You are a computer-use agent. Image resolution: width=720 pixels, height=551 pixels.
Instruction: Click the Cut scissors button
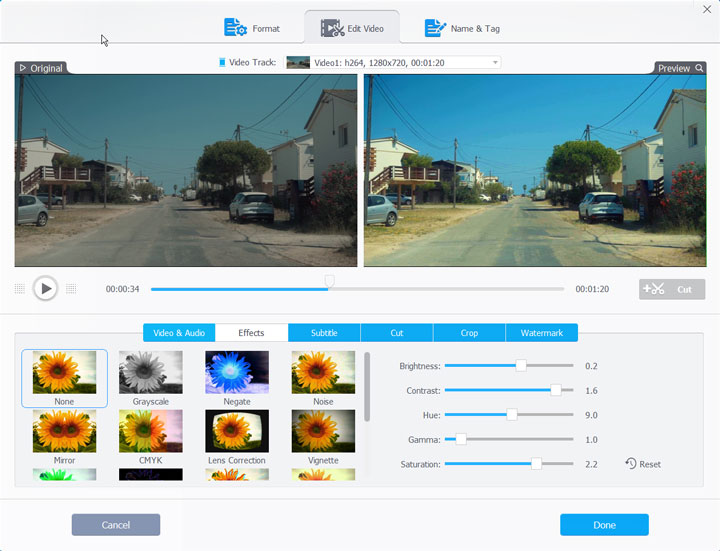tap(672, 289)
